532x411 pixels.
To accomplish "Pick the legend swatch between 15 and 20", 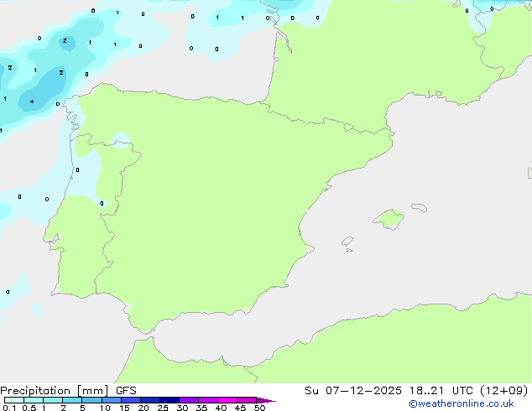I will pyautogui.click(x=131, y=400).
